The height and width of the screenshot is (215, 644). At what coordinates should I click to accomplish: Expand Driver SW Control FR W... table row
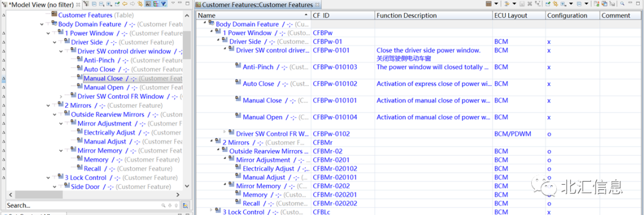click(225, 132)
